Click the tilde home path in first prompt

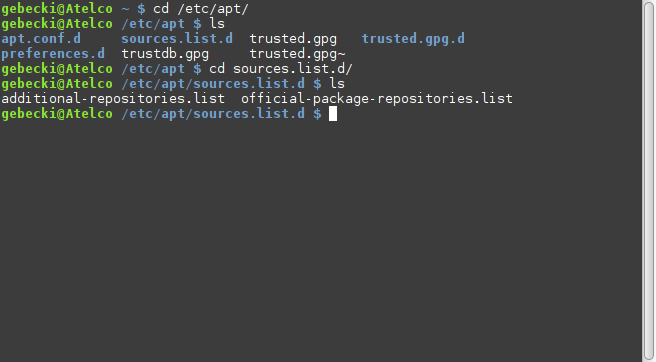point(126,9)
